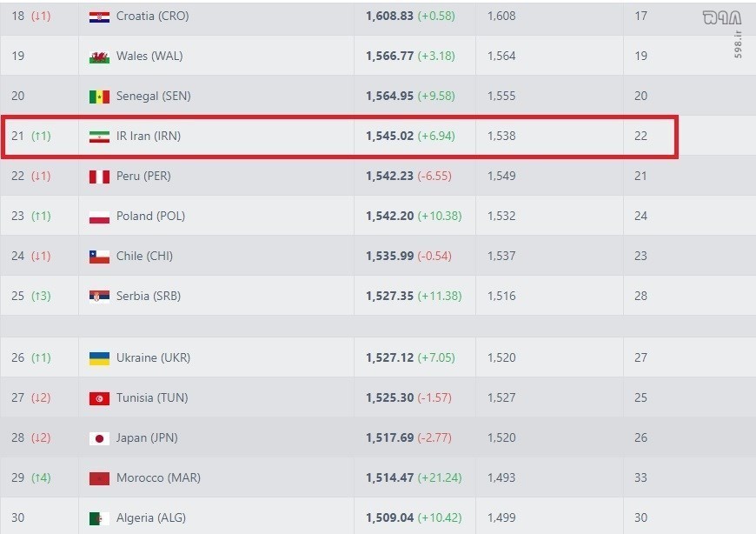The image size is (756, 534).
Task: Click the Serbia flag icon
Action: click(99, 297)
